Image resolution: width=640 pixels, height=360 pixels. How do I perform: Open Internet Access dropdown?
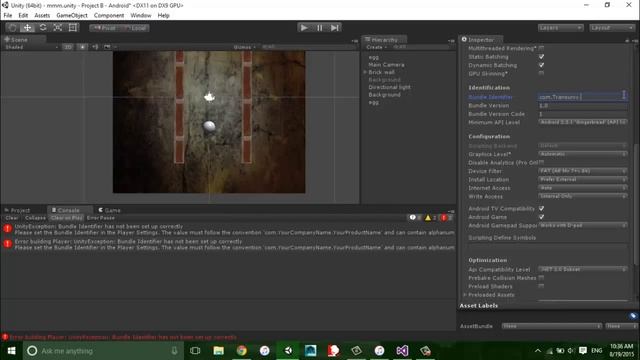tap(582, 188)
